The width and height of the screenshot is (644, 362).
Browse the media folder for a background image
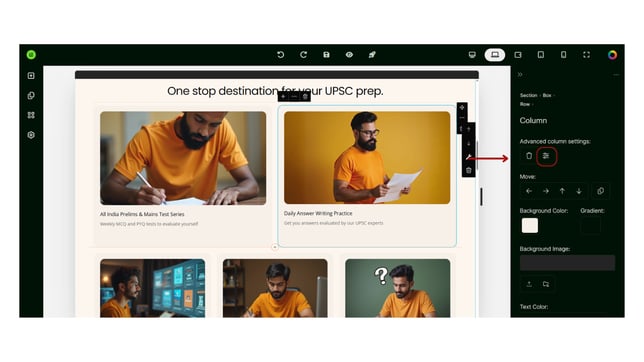(x=546, y=284)
